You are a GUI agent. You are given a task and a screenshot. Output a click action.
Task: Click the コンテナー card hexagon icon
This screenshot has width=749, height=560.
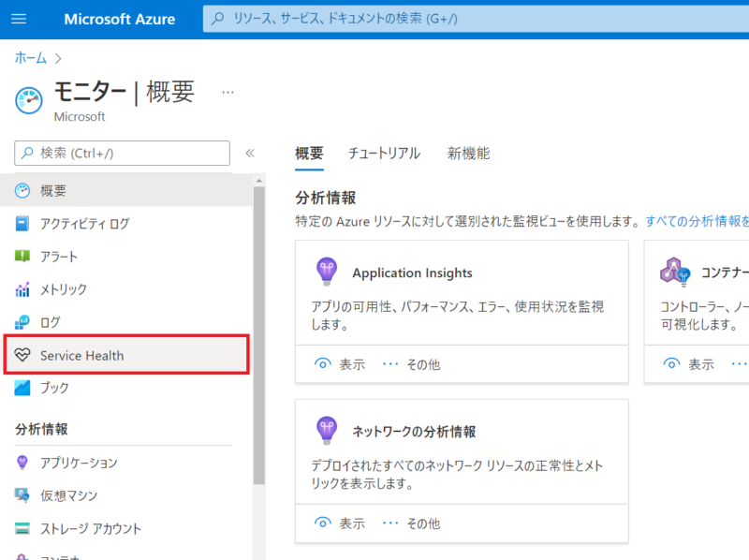click(675, 272)
